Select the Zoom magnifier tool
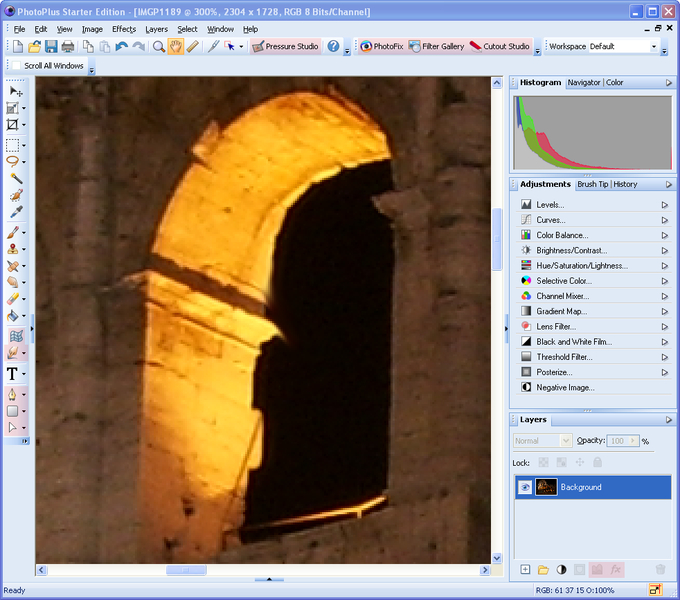 159,47
